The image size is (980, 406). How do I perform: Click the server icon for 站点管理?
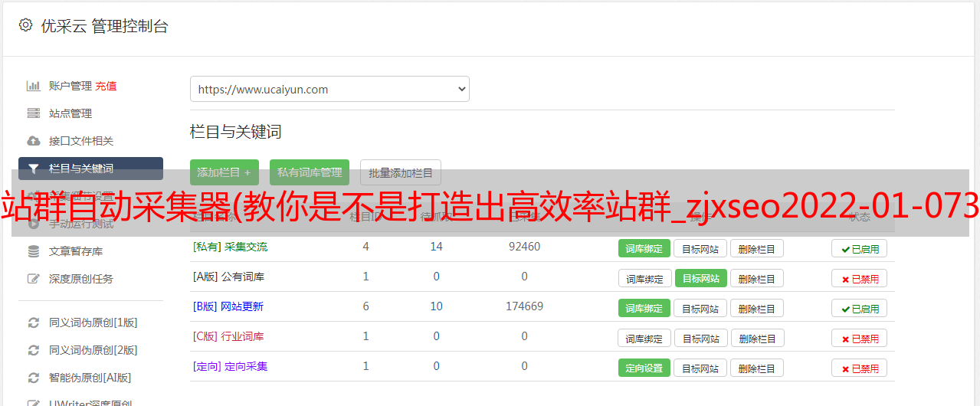tap(34, 113)
